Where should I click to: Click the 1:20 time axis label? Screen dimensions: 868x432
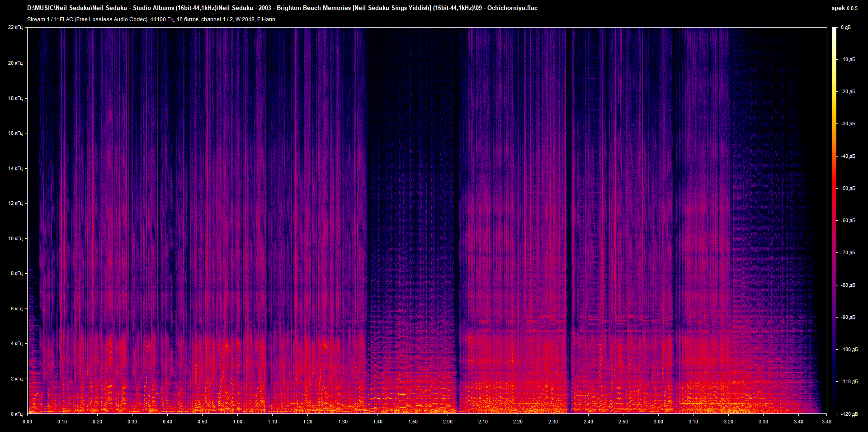click(307, 422)
